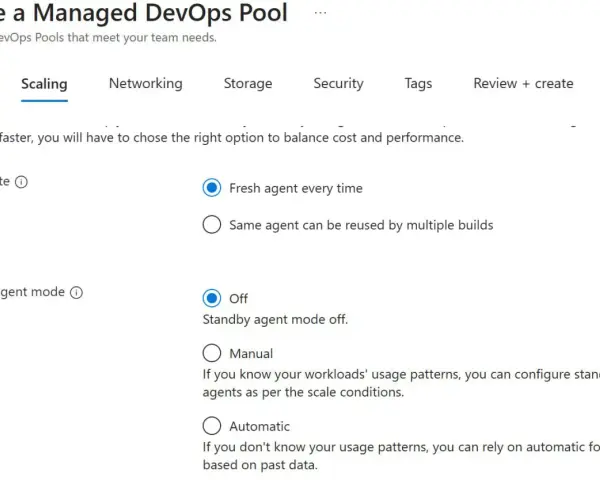Click the 'Standby agent mode off.' description
Image resolution: width=600 pixels, height=480 pixels.
pos(275,319)
